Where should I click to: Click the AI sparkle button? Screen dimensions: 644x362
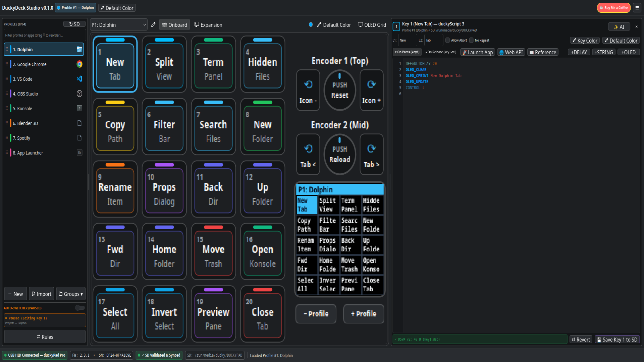[x=619, y=27]
